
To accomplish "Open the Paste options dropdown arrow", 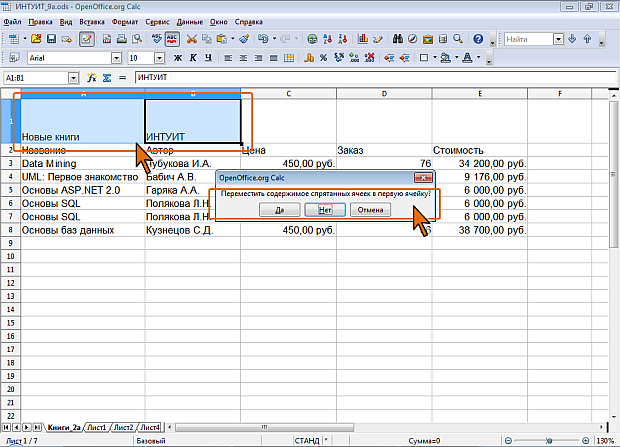I will pyautogui.click(x=232, y=39).
